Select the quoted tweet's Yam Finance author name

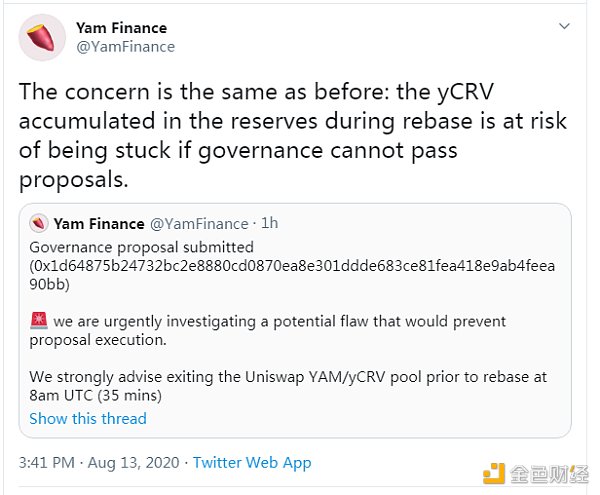click(100, 224)
